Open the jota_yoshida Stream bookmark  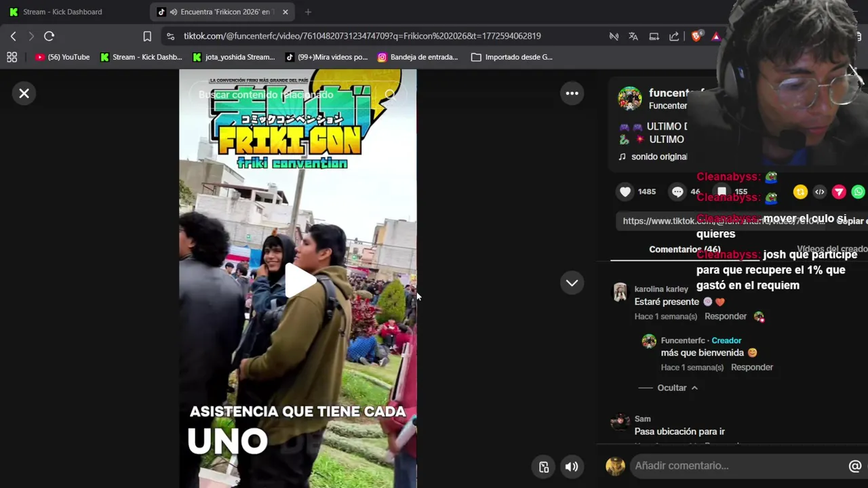tap(234, 57)
